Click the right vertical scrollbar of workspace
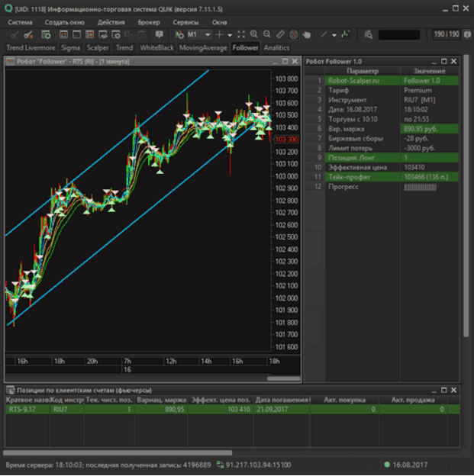This screenshot has height=476, width=474. tap(466, 196)
